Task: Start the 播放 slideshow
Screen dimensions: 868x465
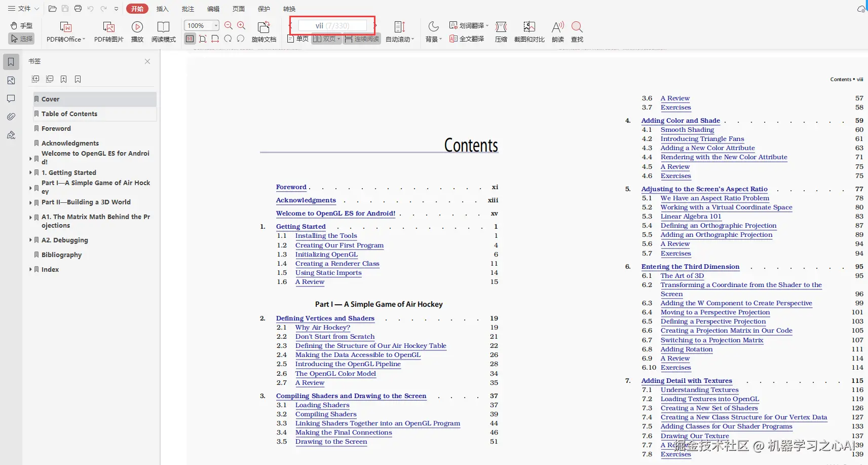Action: click(x=137, y=31)
